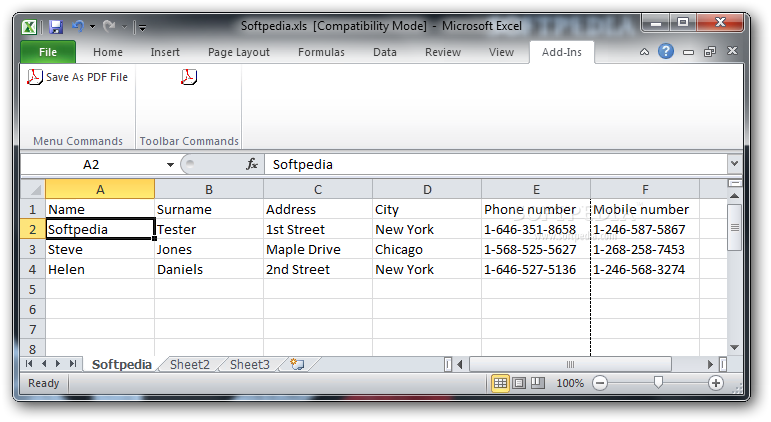Select row 3 header
The width and height of the screenshot is (771, 422).
pyautogui.click(x=32, y=249)
